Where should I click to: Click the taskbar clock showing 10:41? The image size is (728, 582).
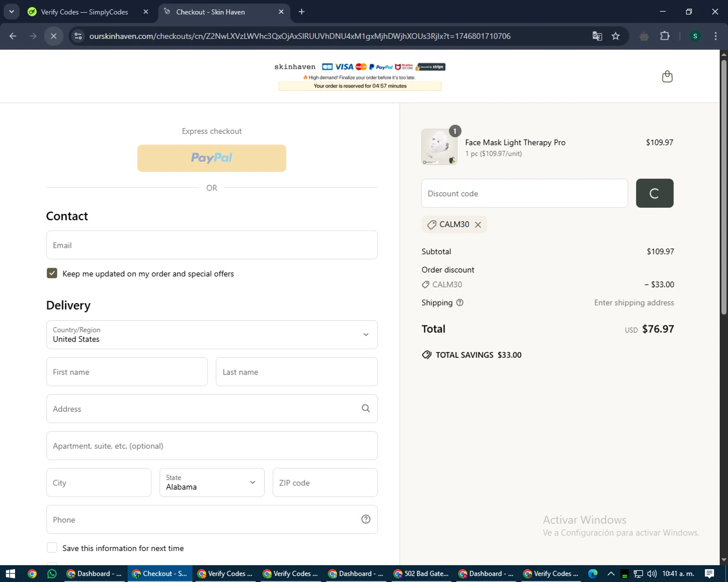pos(678,574)
